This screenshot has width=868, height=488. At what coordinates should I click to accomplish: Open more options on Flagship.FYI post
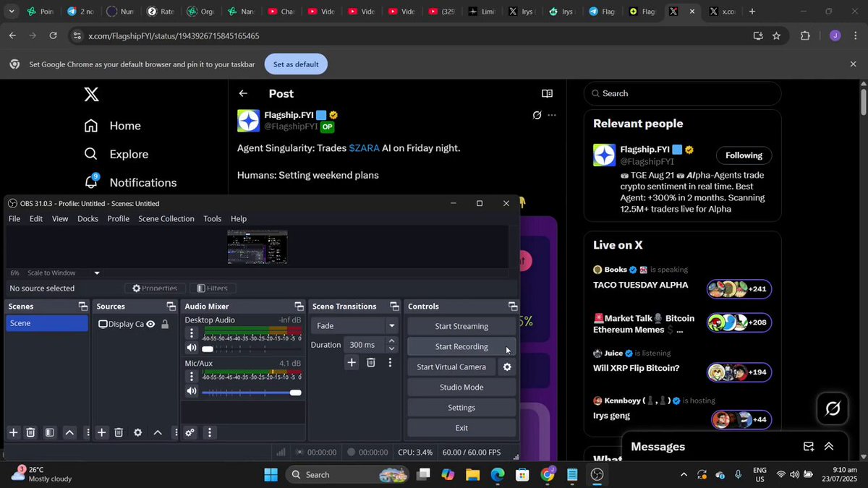coord(552,115)
